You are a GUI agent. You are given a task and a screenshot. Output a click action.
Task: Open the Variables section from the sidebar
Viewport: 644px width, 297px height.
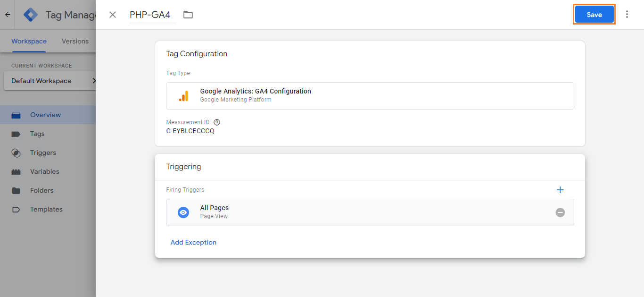click(x=16, y=171)
